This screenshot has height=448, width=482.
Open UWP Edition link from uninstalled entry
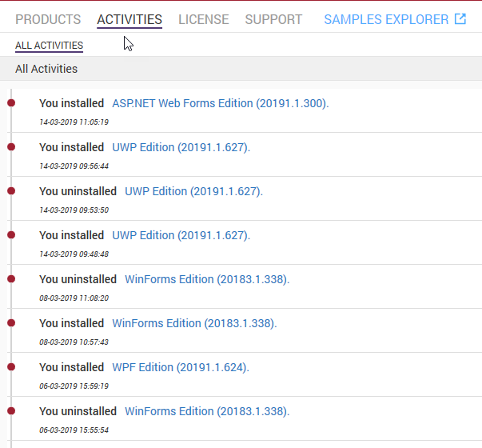point(193,191)
